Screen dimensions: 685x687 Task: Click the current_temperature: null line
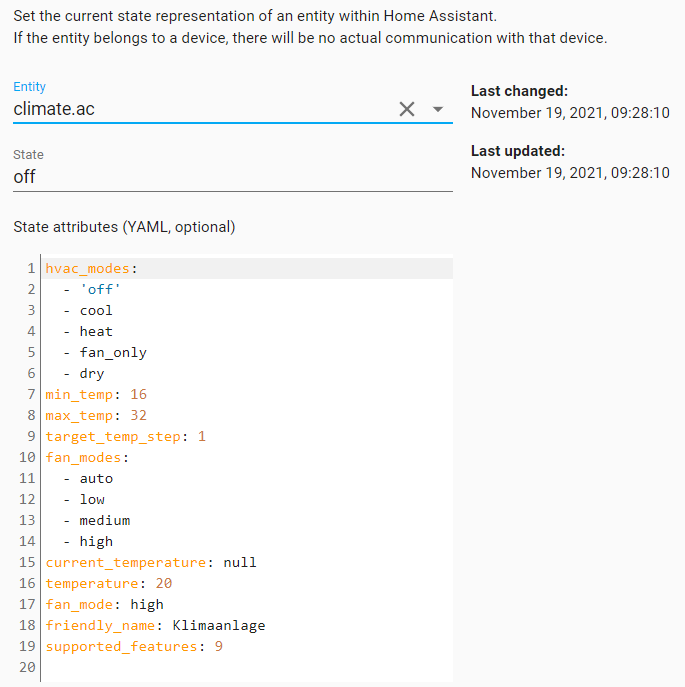150,562
